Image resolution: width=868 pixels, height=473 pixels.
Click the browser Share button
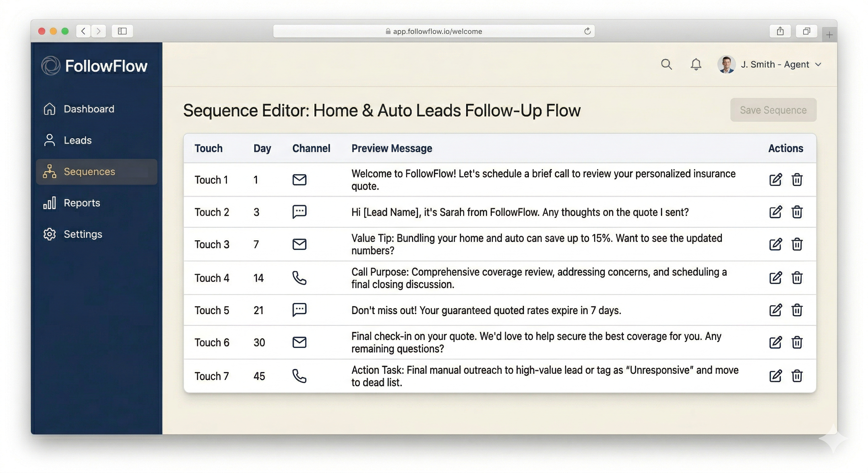(x=780, y=31)
